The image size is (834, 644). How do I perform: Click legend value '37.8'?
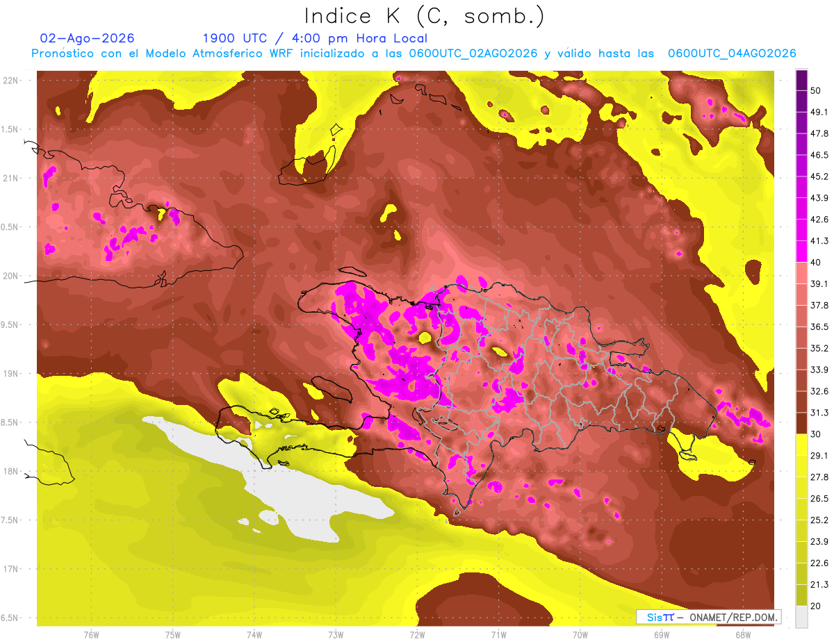[x=819, y=306]
